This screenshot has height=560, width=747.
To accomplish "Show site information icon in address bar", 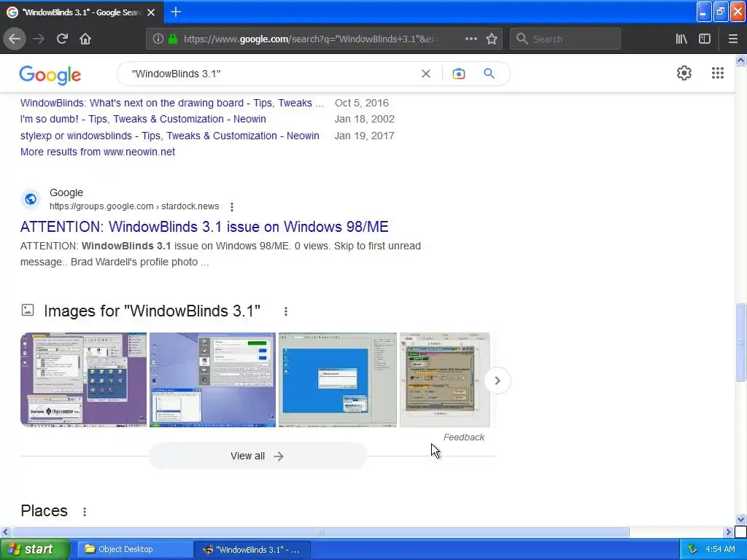I will [158, 39].
